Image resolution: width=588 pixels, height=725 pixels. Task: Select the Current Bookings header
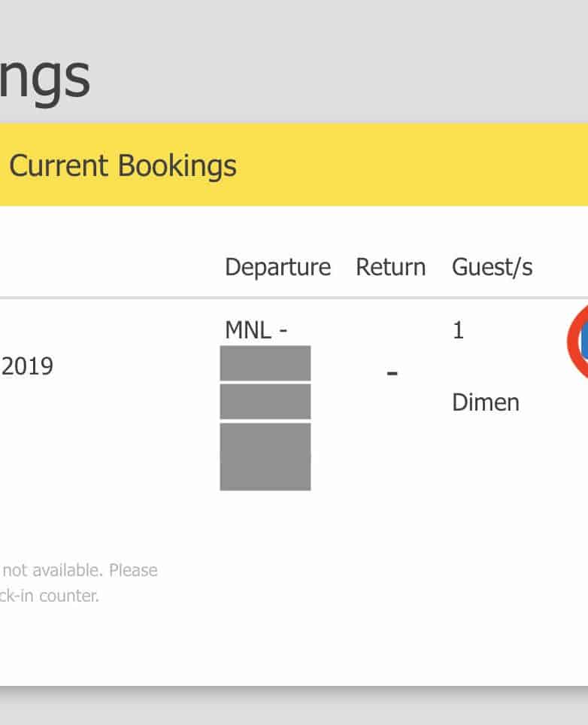(x=123, y=165)
